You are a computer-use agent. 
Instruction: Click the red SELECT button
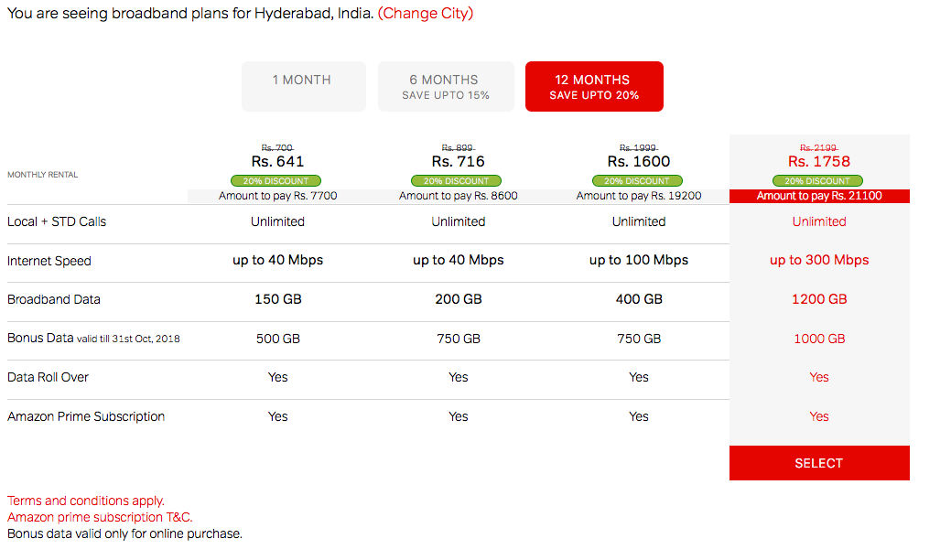(819, 463)
